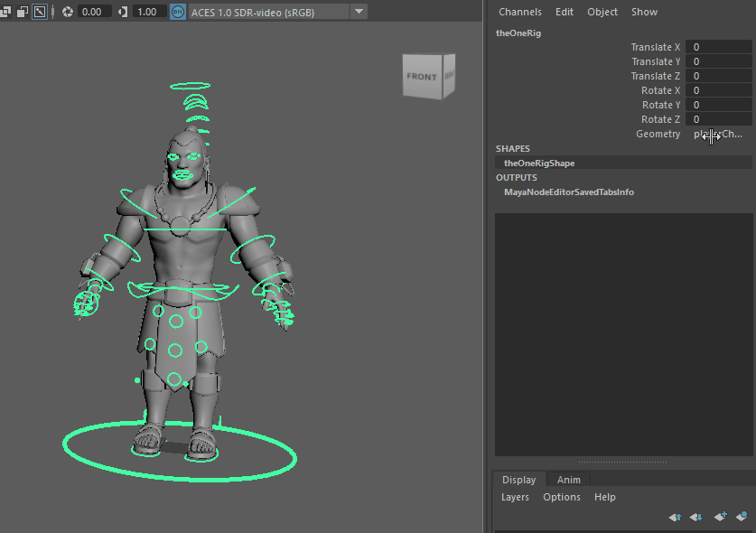Screen dimensions: 756x533
Task: Move selected layer down icon
Action: 696,517
